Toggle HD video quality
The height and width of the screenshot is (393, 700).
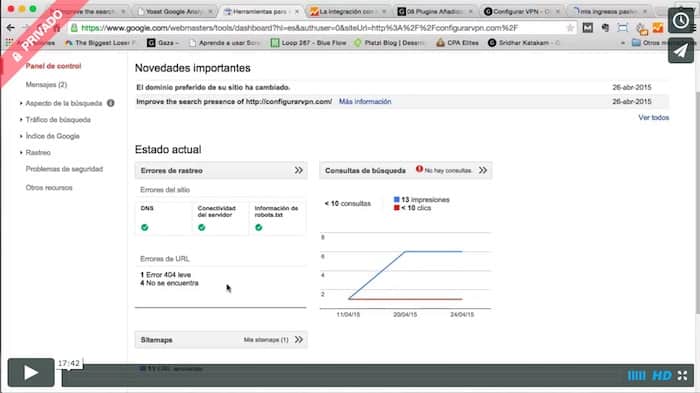pos(662,376)
